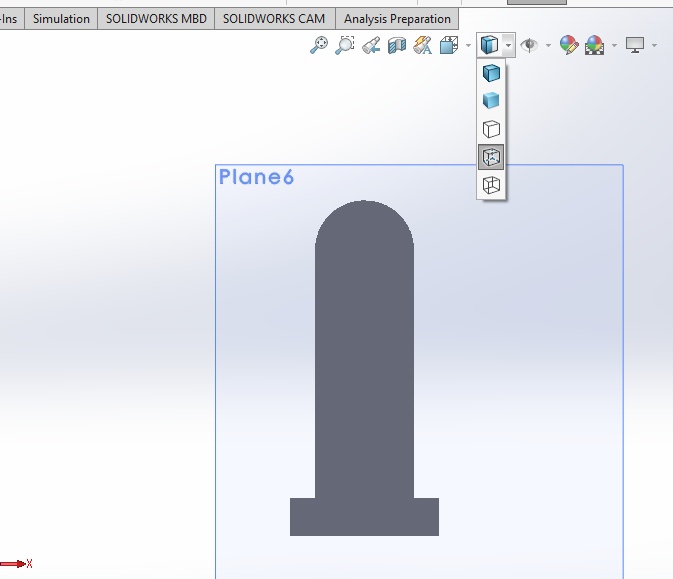
Task: Select the Plane6 label
Action: pos(256,177)
